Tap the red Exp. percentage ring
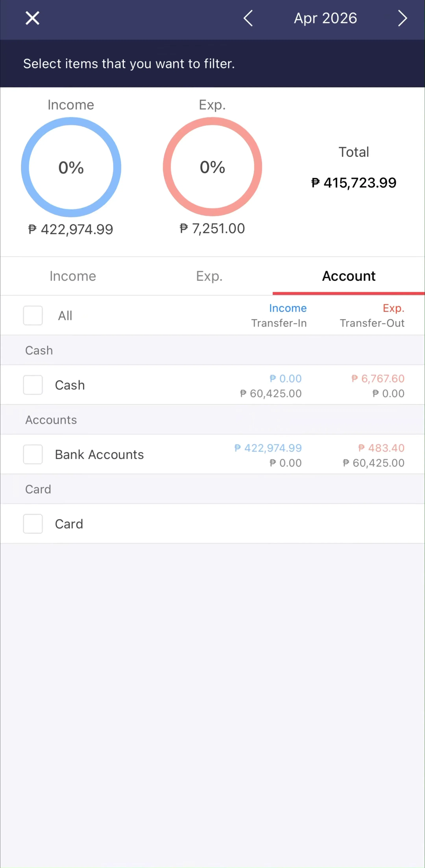 [212, 167]
